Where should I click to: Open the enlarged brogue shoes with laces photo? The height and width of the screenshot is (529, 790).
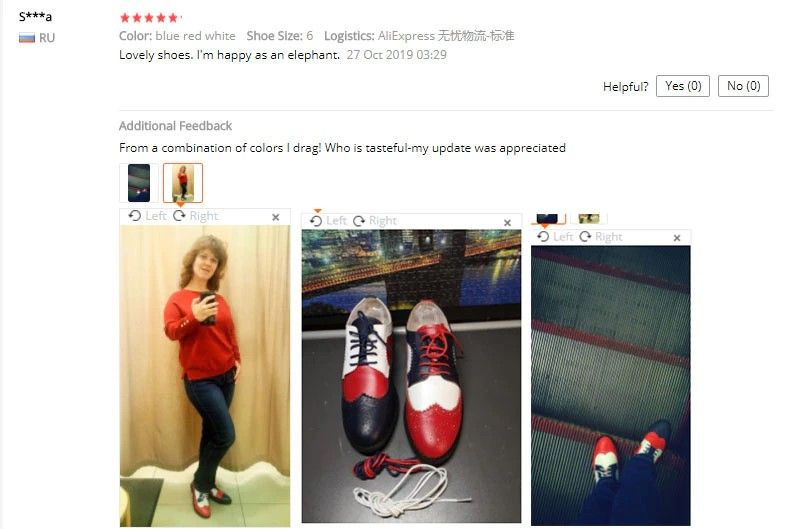click(411, 376)
